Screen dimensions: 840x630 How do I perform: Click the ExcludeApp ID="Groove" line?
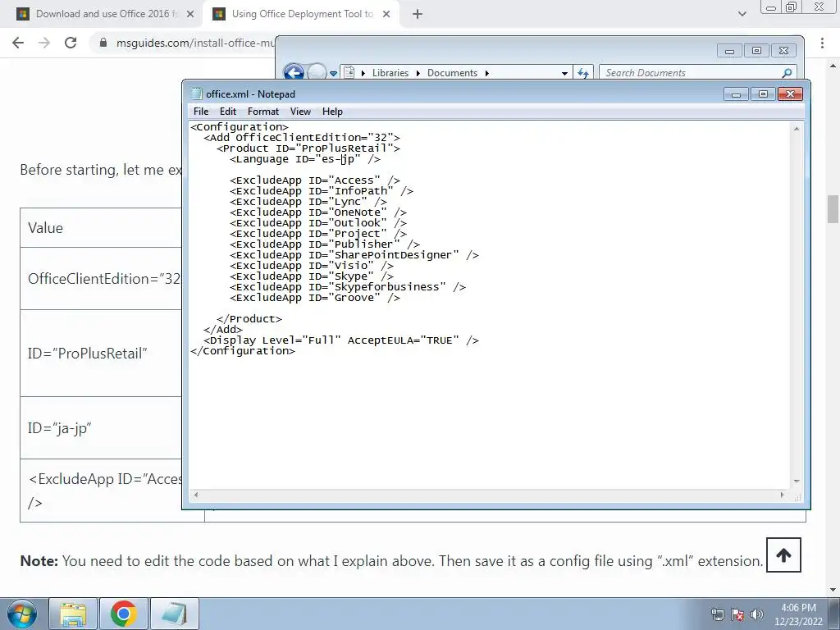point(315,298)
